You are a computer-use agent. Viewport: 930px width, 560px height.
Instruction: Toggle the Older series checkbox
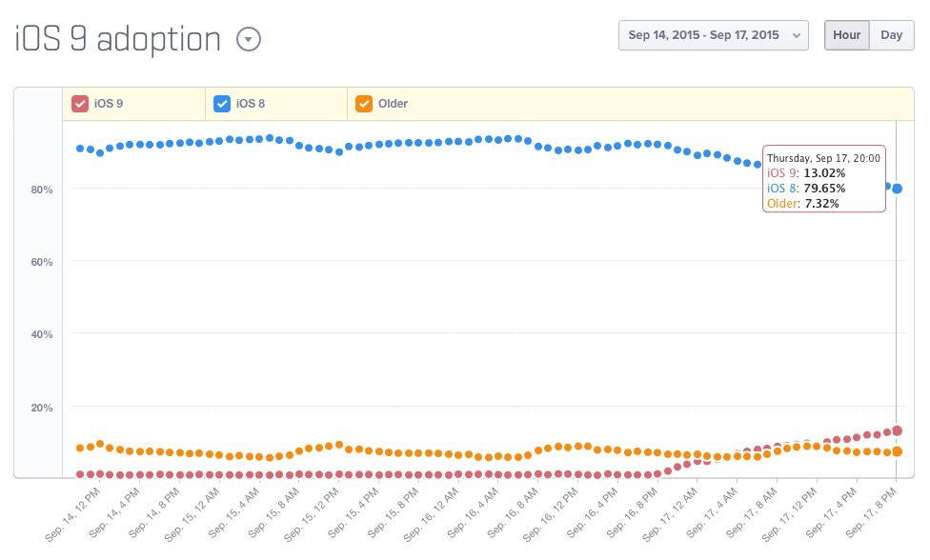(x=363, y=104)
